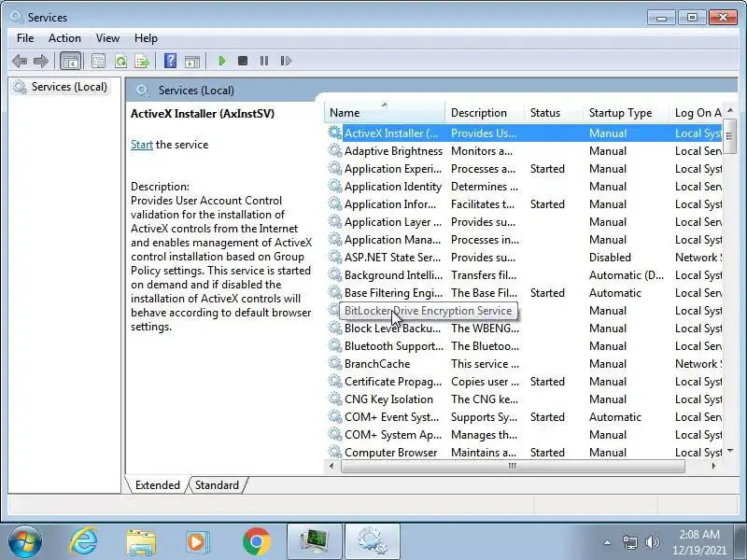Sort by the Description column header

click(485, 113)
